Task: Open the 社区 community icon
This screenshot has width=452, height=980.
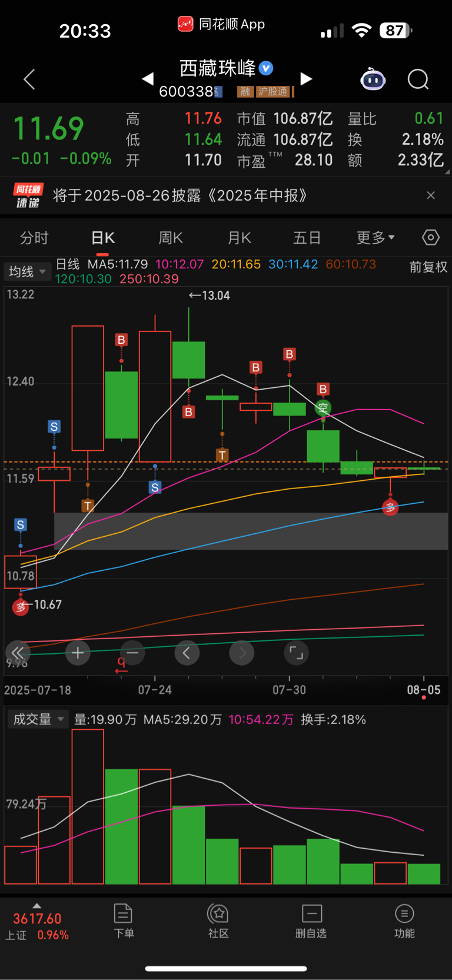Action: click(x=218, y=922)
